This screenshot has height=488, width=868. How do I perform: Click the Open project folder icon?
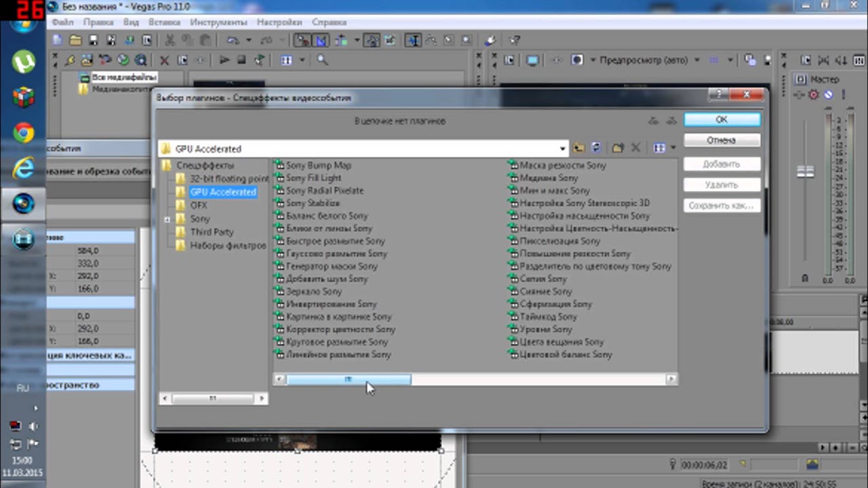76,40
